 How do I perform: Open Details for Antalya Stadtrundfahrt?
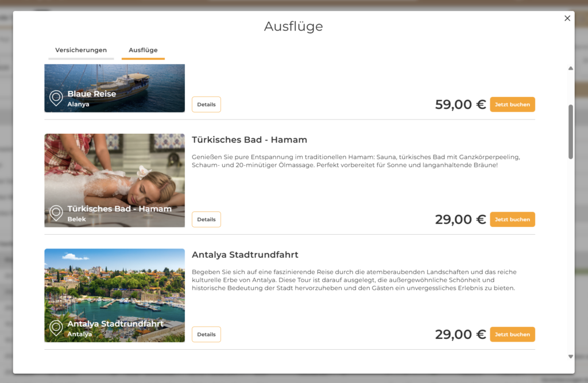coord(206,334)
